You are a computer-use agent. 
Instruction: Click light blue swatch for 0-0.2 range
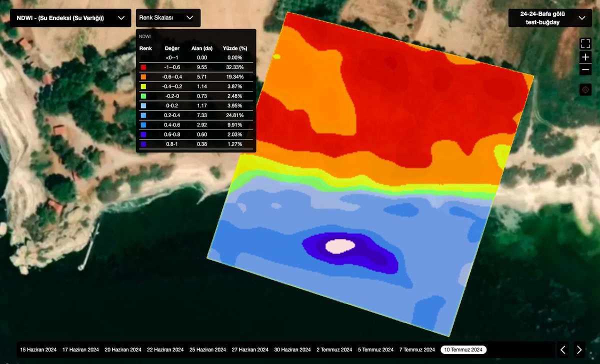tap(143, 105)
